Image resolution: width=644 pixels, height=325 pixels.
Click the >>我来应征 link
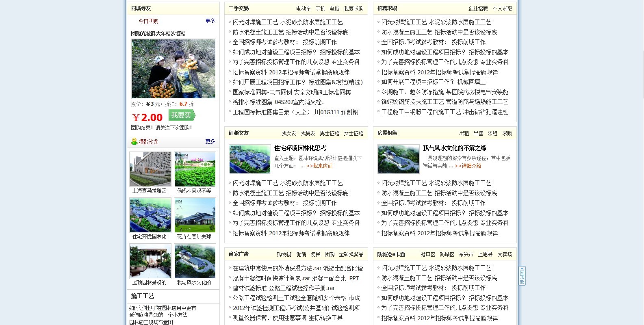pos(319,166)
